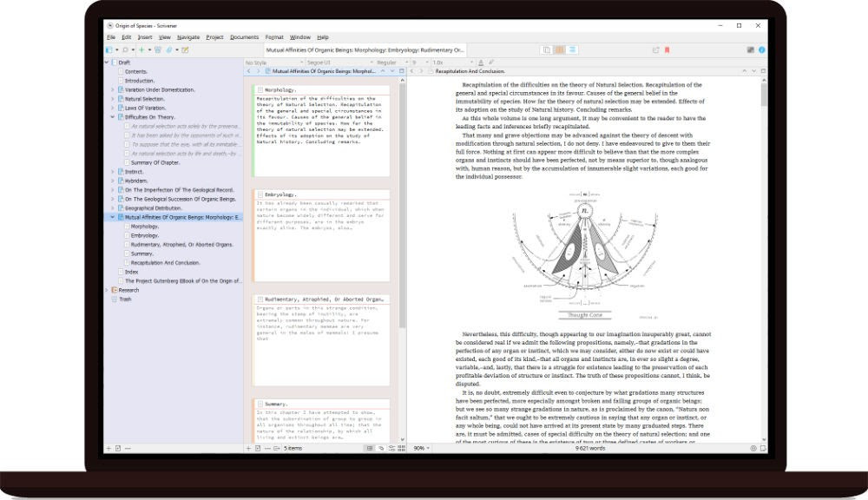Add new card in corkboard footer
Screen dimensions: 868x500
(248, 449)
